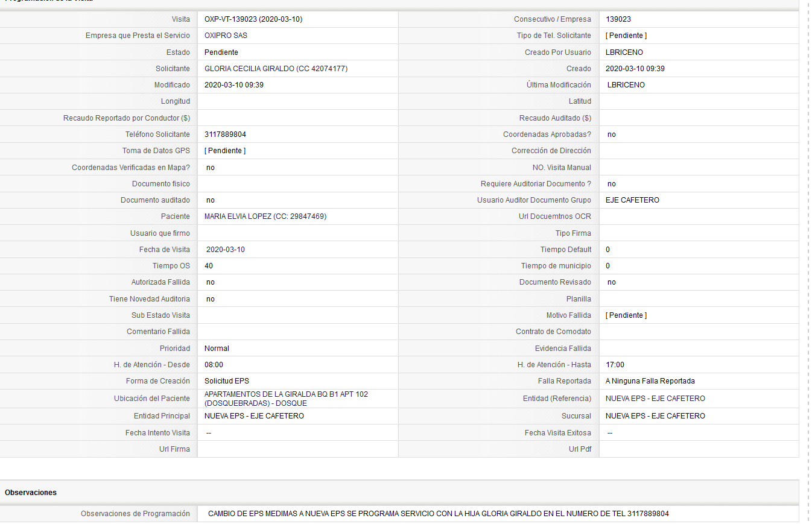
Task: Select the Corrección de Dirección label
Action: (551, 151)
